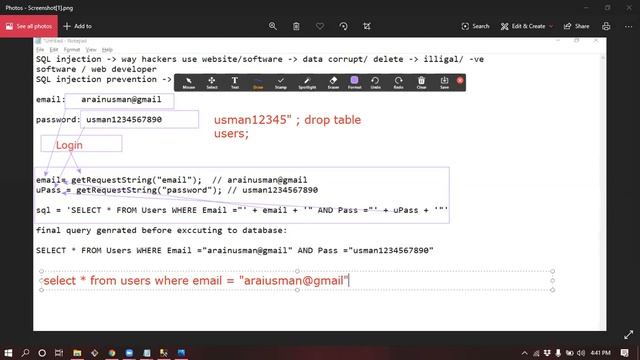
Task: Click the password box showing usman1234567890
Action: click(139, 119)
